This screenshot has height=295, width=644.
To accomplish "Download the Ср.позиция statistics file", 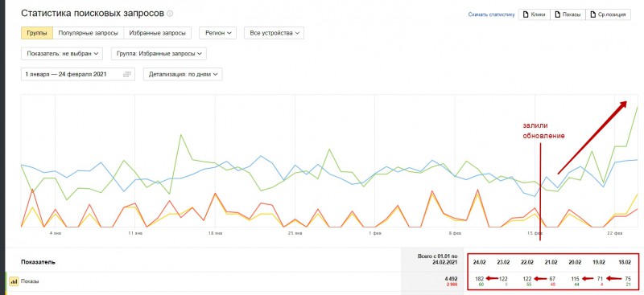I will 608,14.
